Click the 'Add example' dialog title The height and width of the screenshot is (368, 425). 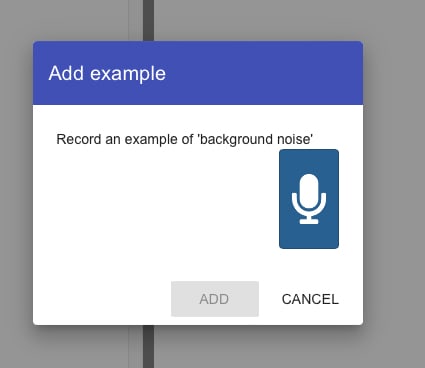(x=107, y=73)
